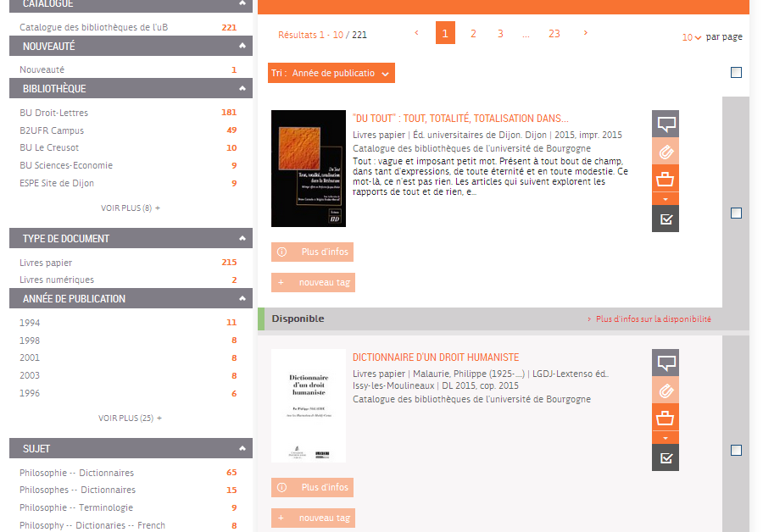763x532 pixels.
Task: Filter by BU Droit-Lettres library
Action: [x=54, y=113]
